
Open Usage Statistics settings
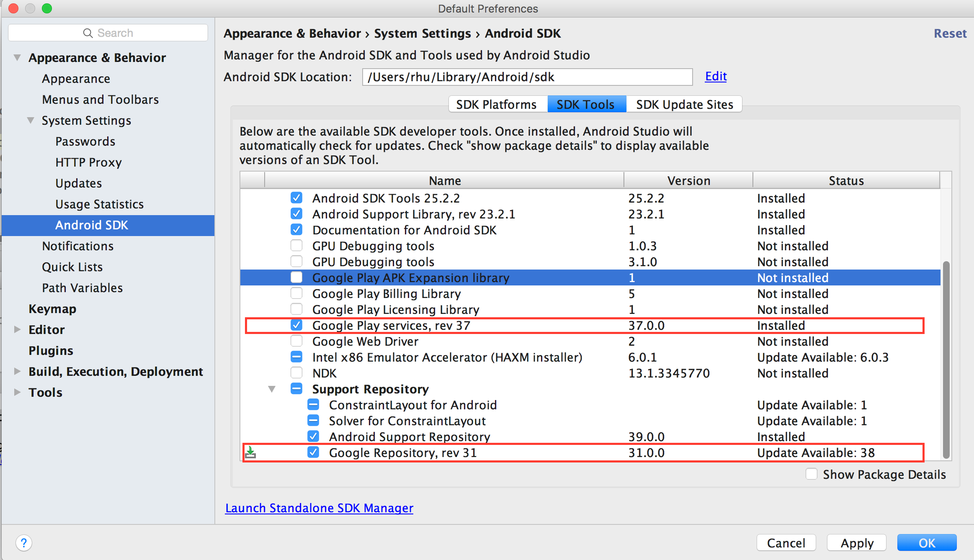click(x=100, y=204)
